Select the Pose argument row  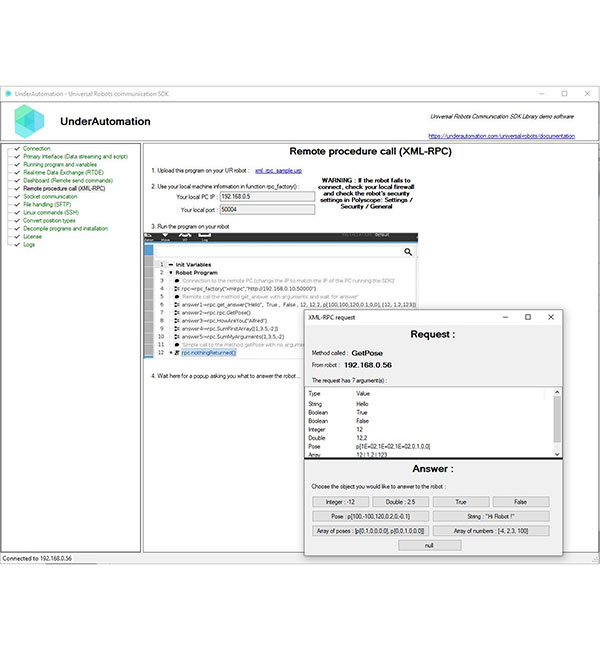coord(429,446)
